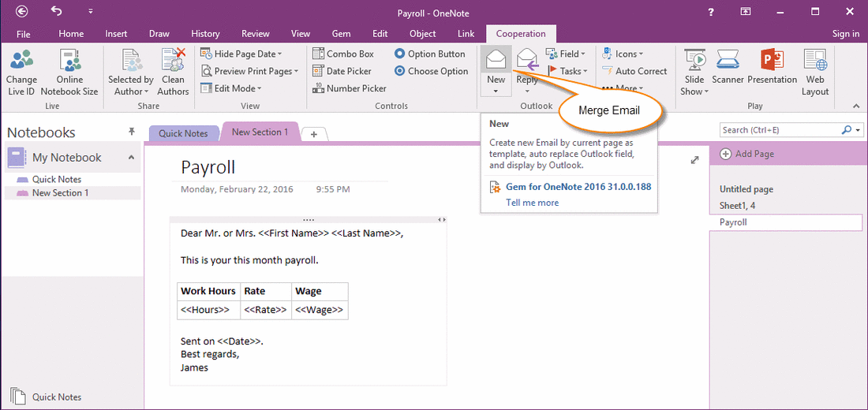Image resolution: width=868 pixels, height=410 pixels.
Task: Open the Edit ribbon tab
Action: click(x=380, y=34)
